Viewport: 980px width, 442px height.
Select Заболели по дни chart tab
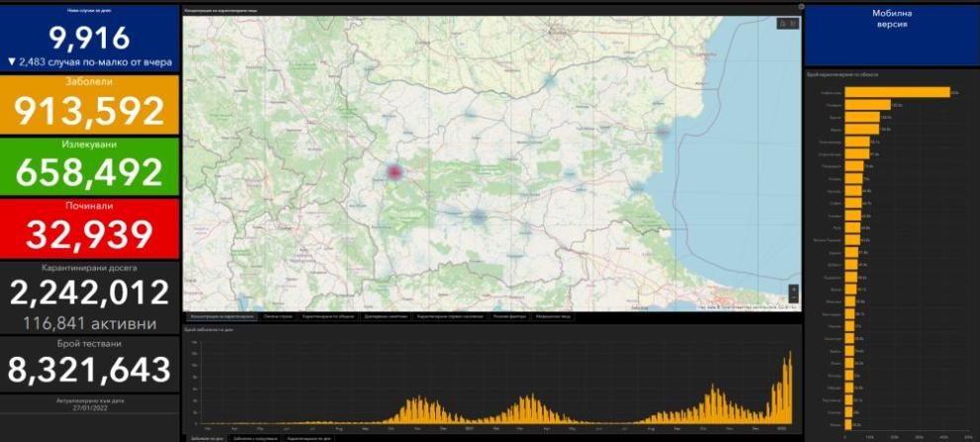tap(205, 436)
